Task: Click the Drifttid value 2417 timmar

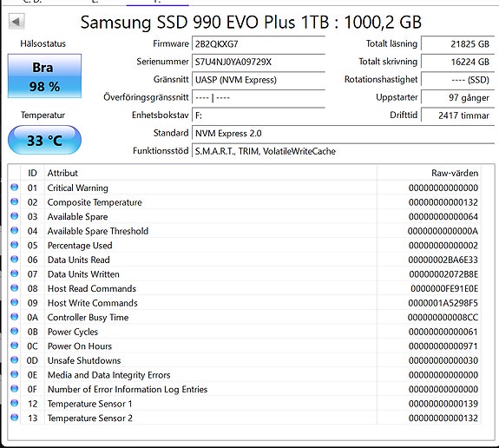Action: (x=457, y=115)
